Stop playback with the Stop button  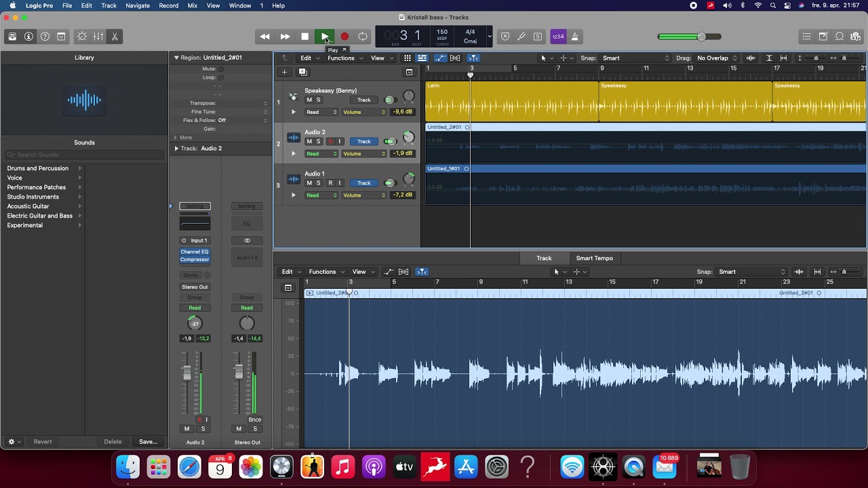click(304, 37)
